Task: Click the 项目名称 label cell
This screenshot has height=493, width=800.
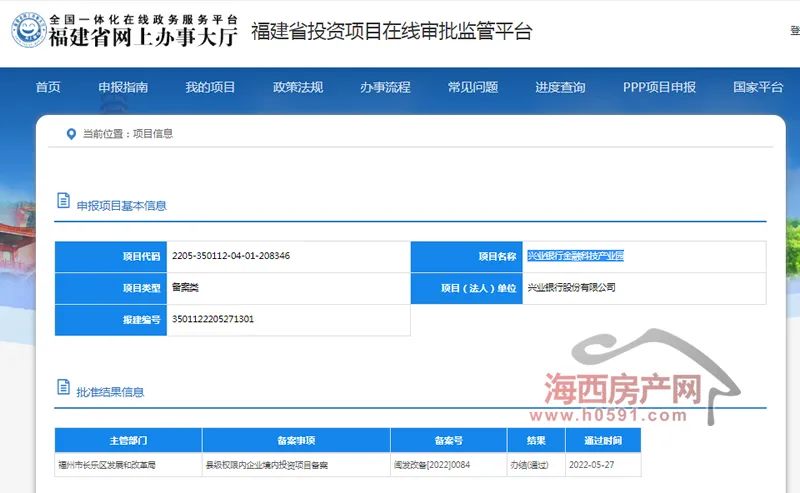Action: (466, 257)
